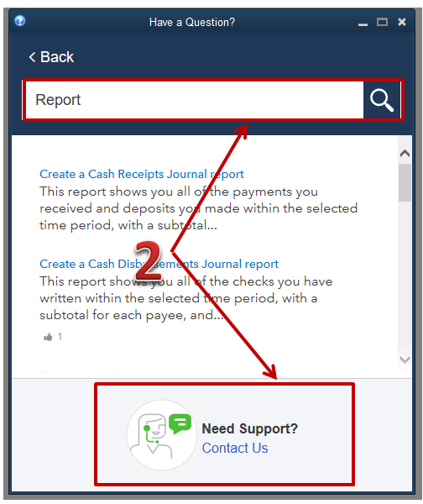Click the left chevron beside Back
423x504 pixels.
click(32, 57)
